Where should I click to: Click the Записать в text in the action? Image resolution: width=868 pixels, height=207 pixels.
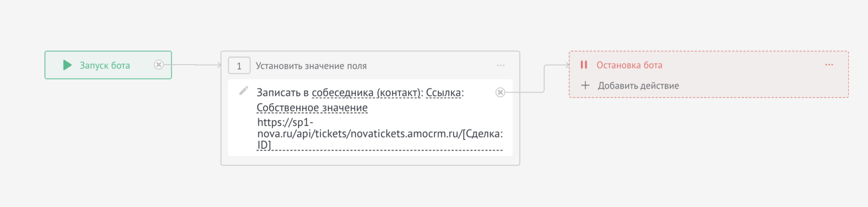tap(283, 93)
